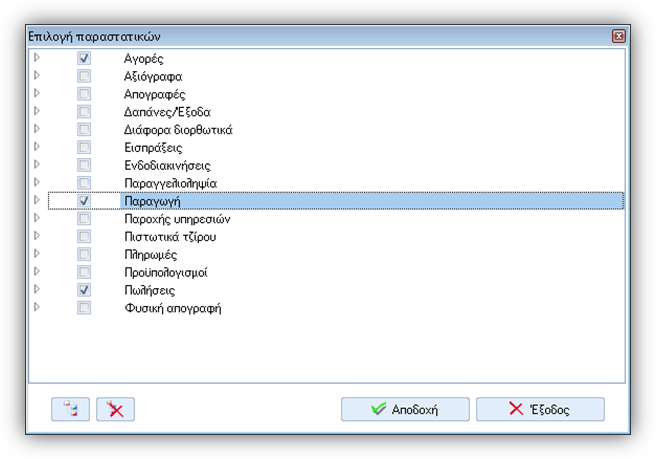
Task: Tick the Πληρωμές checkbox
Action: (x=84, y=254)
